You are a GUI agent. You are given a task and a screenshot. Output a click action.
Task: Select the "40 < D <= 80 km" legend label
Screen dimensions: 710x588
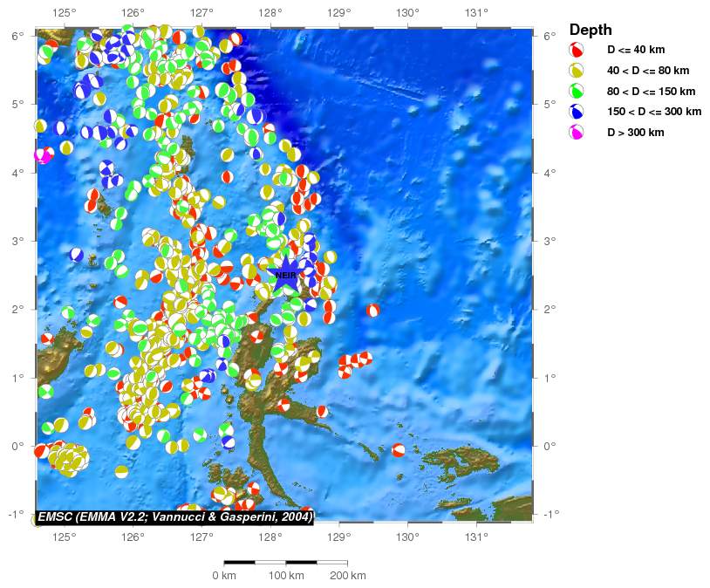(x=648, y=71)
